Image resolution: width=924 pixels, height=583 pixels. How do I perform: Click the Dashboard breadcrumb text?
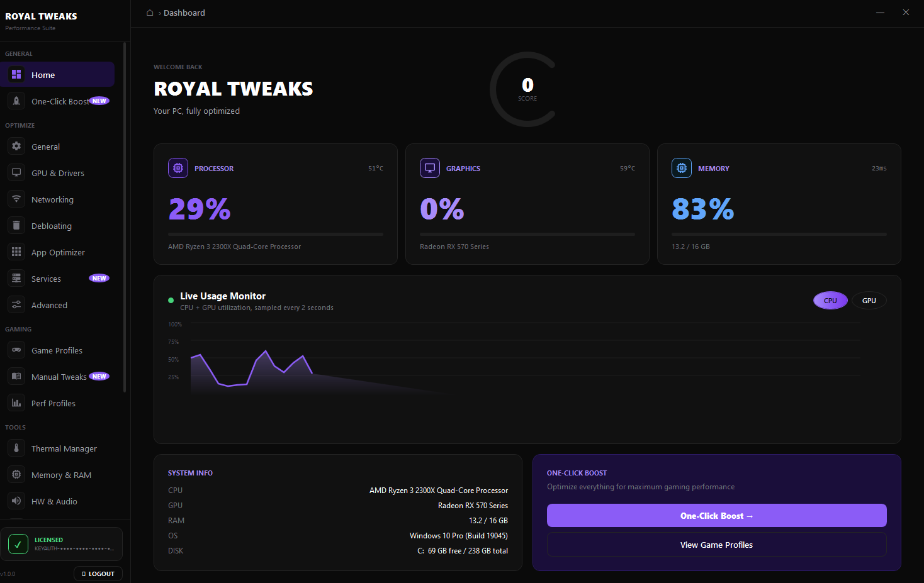[184, 13]
